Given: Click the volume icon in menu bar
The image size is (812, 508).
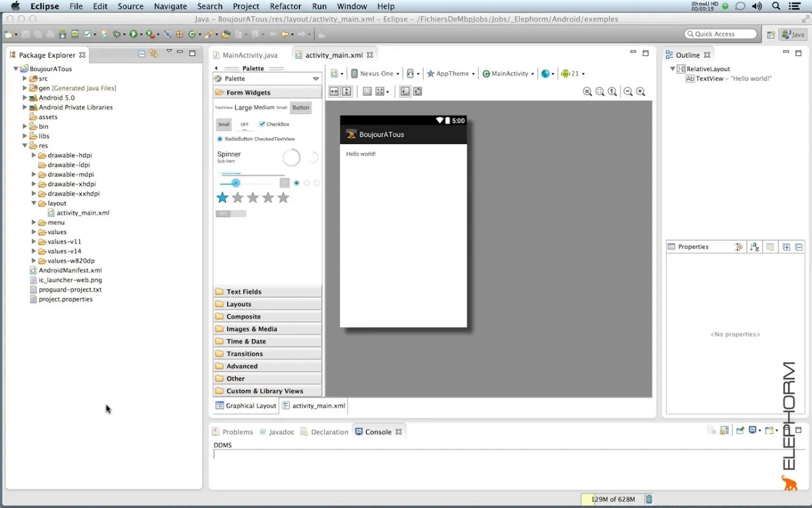Looking at the screenshot, I should point(757,6).
